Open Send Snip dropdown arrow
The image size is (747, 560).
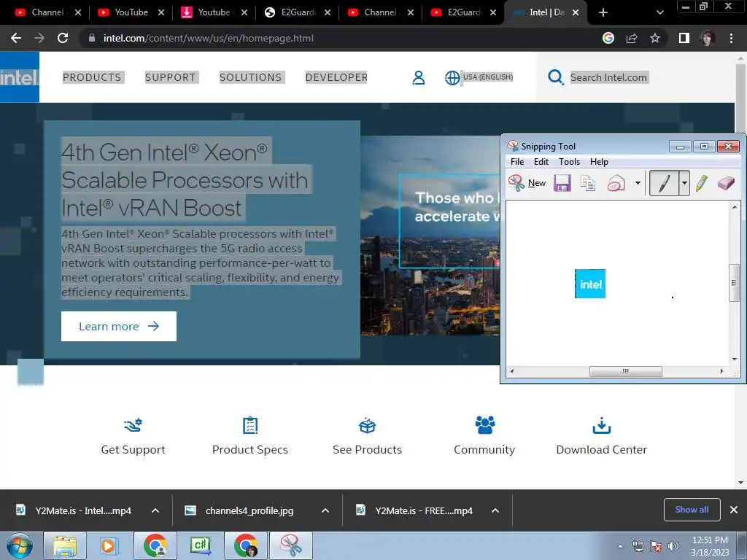click(x=638, y=183)
